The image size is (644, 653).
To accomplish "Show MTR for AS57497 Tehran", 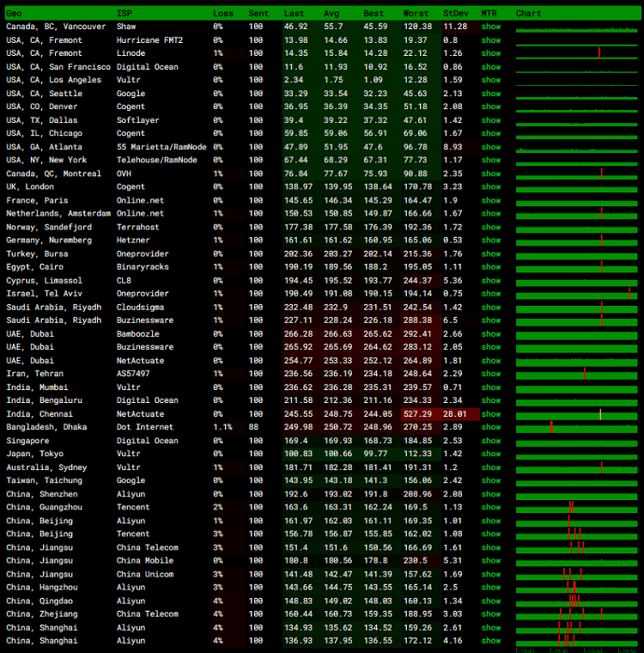I will point(491,374).
